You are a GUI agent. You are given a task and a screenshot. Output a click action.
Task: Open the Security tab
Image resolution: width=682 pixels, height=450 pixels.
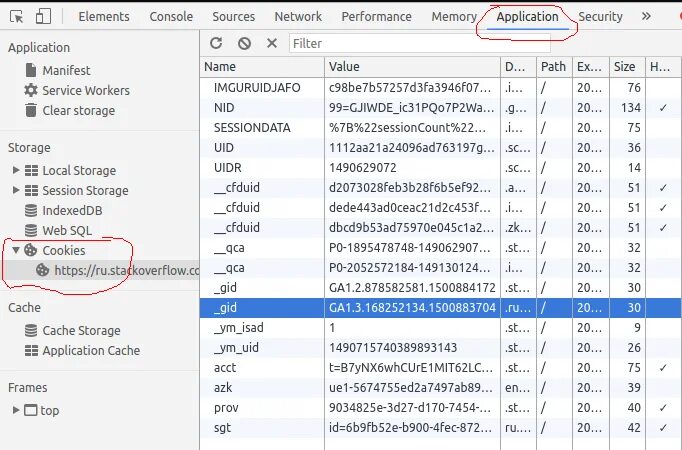coord(600,17)
